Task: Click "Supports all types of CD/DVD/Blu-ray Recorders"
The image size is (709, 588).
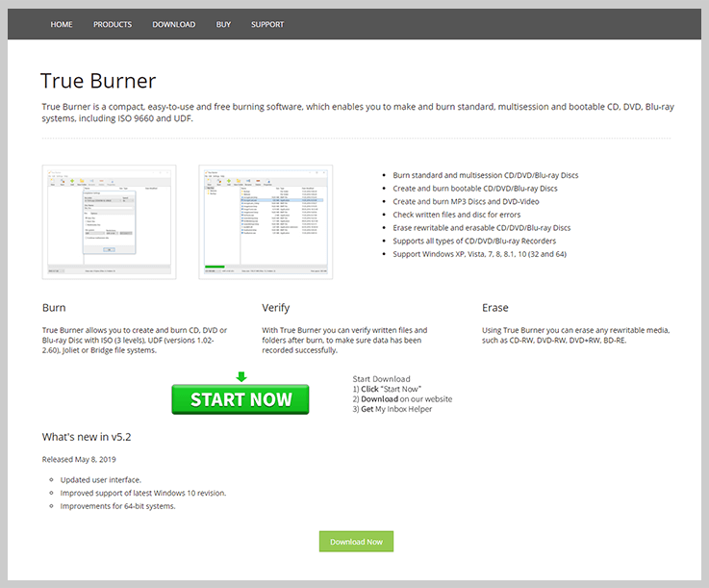Action: click(x=474, y=242)
